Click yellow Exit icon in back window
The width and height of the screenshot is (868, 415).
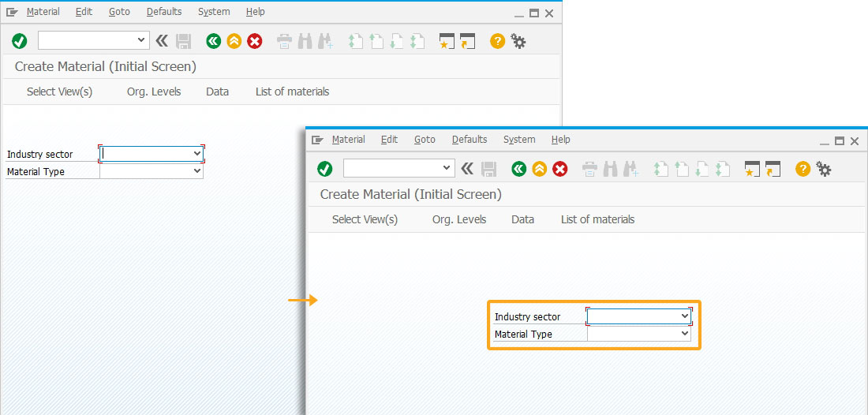(x=234, y=41)
